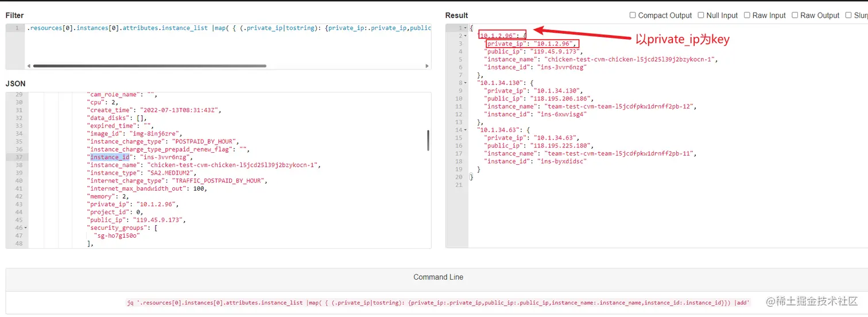Click JSON panel instance_name chicken-test-cvm line
This screenshot has height=317, width=868.
tap(203, 165)
